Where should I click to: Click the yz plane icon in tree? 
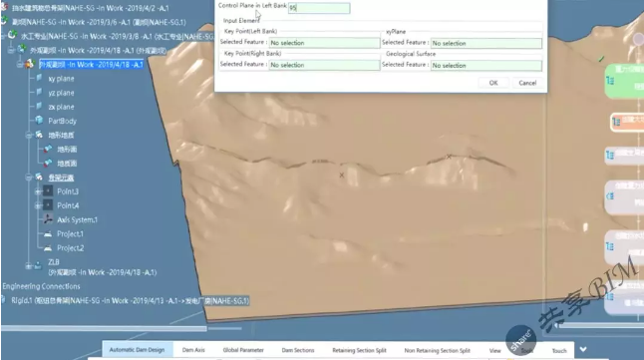[39, 92]
